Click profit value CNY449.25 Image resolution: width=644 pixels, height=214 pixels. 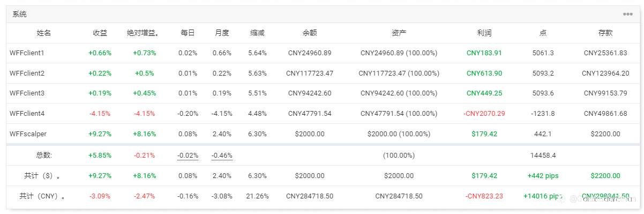pyautogui.click(x=484, y=93)
